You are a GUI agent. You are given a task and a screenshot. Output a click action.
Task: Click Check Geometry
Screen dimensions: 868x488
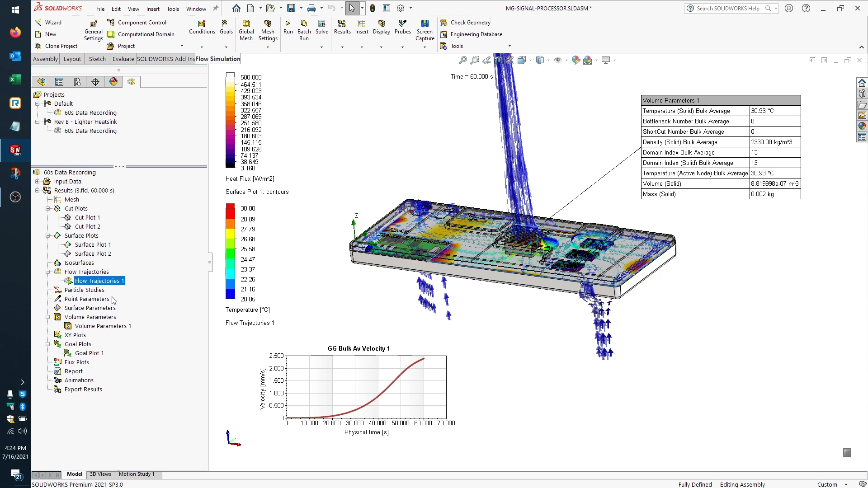click(x=465, y=22)
